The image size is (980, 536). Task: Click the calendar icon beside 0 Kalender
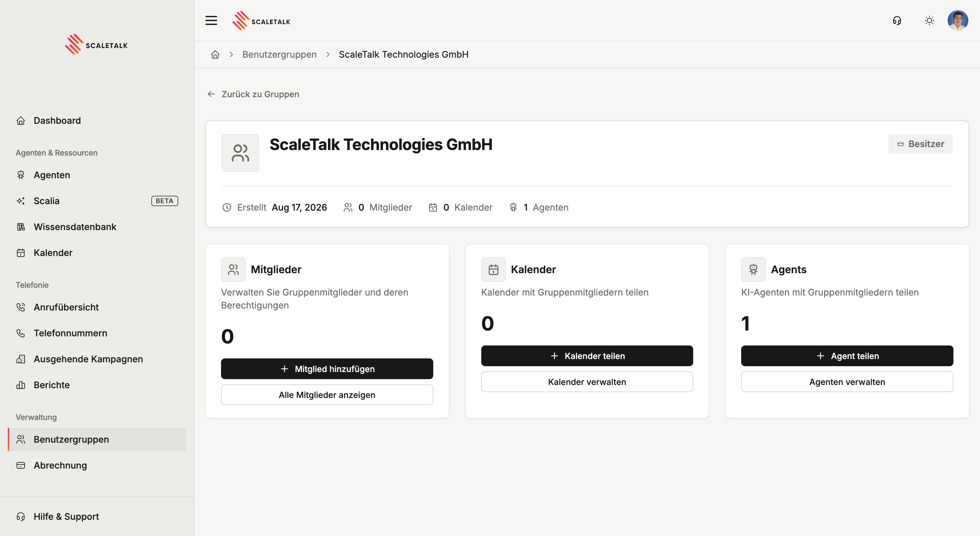pos(433,207)
